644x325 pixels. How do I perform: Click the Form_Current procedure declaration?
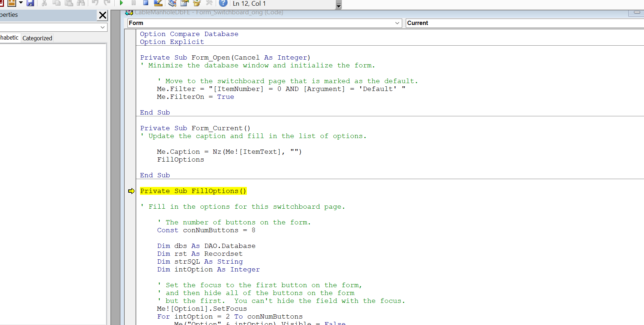[195, 128]
